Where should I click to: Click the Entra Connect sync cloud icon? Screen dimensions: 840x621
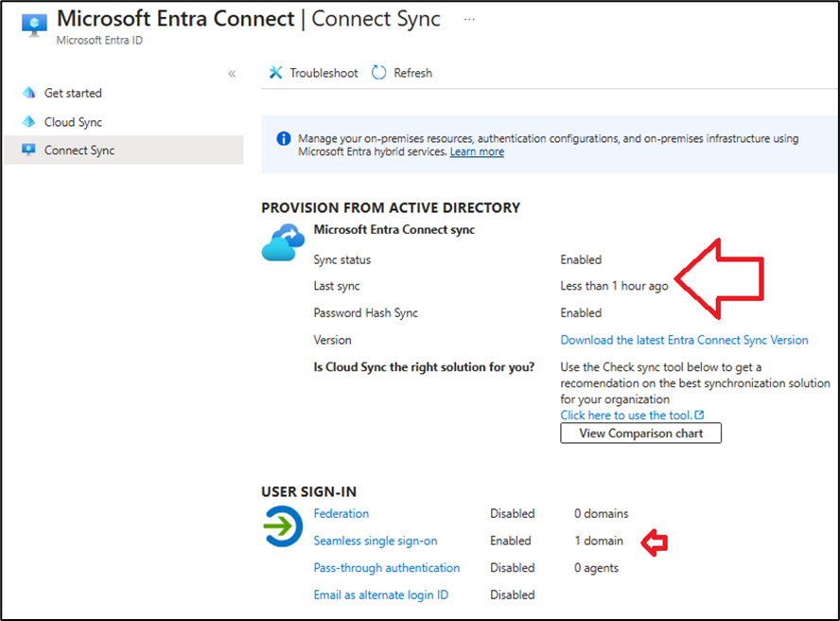pyautogui.click(x=283, y=242)
